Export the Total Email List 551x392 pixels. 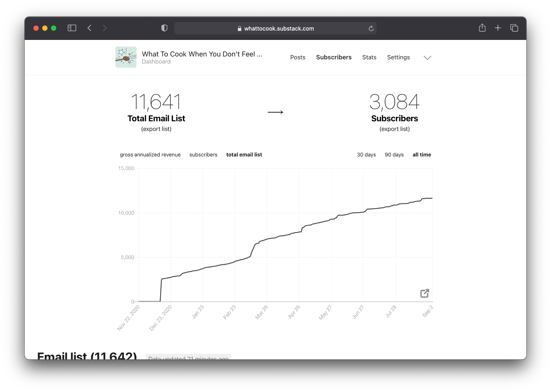pos(156,129)
